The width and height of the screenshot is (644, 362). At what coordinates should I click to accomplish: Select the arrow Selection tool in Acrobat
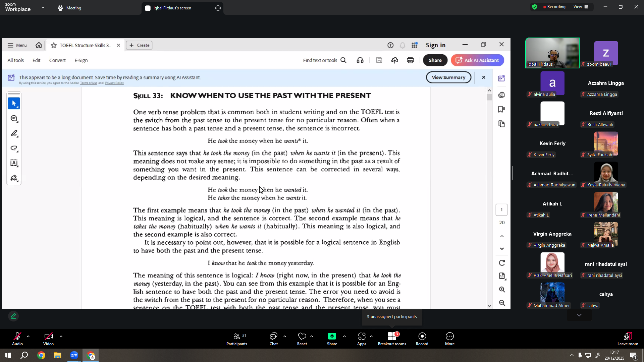[x=14, y=104]
